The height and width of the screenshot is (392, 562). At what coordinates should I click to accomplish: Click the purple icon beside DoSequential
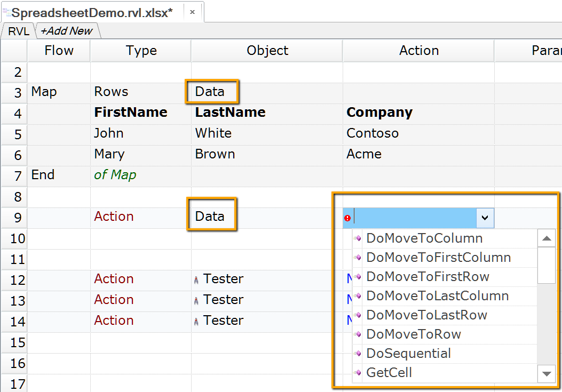pyautogui.click(x=358, y=354)
